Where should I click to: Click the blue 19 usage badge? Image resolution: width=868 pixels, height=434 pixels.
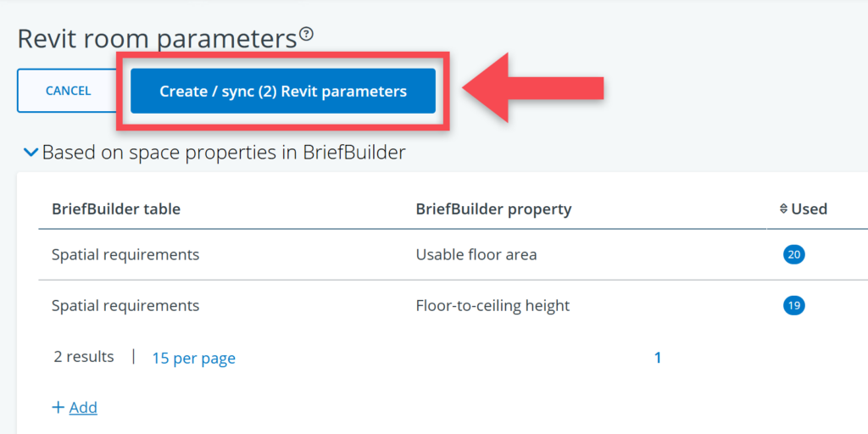794,305
